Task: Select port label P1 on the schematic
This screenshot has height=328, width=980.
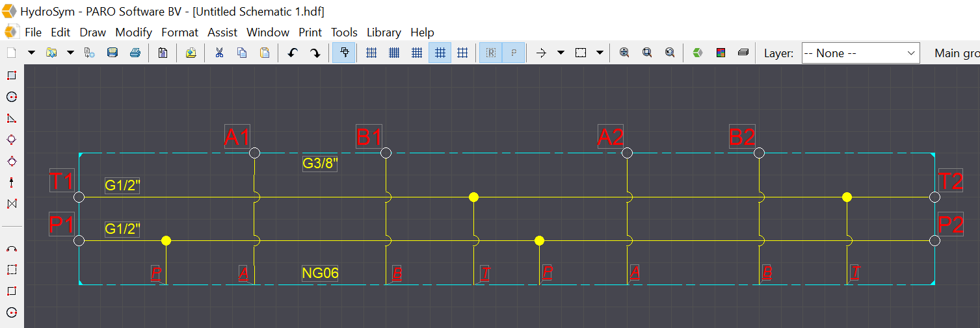Action: (x=62, y=225)
